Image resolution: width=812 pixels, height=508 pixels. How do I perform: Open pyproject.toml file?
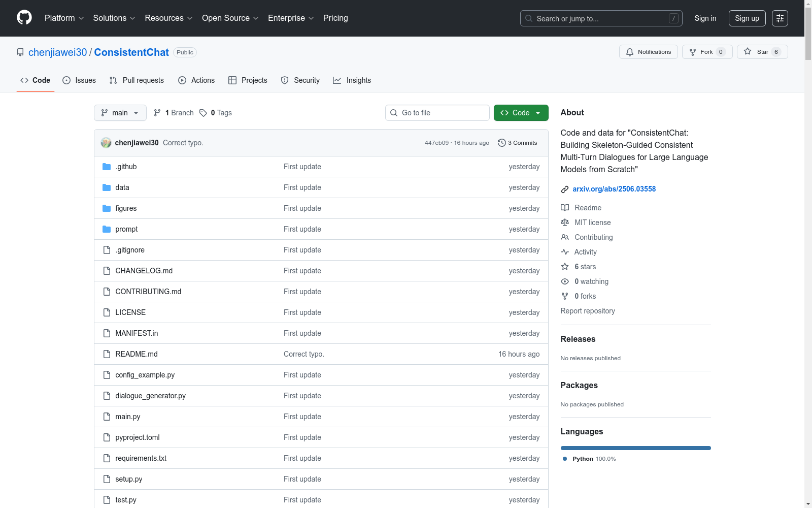(138, 437)
